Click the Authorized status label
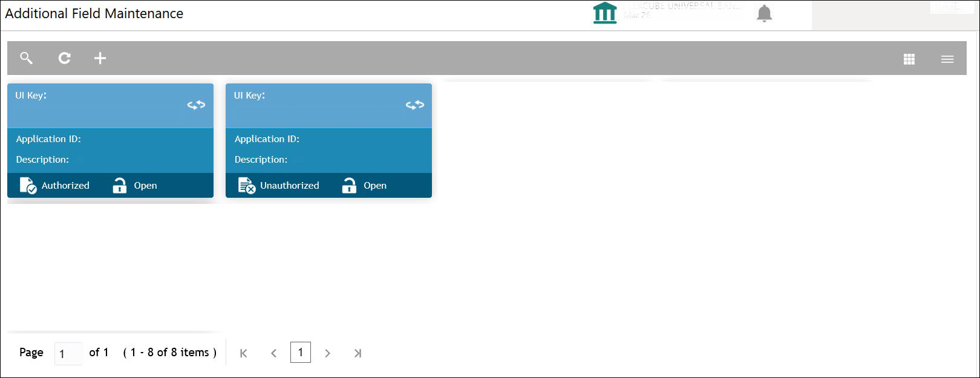The width and height of the screenshot is (980, 378). pos(65,186)
